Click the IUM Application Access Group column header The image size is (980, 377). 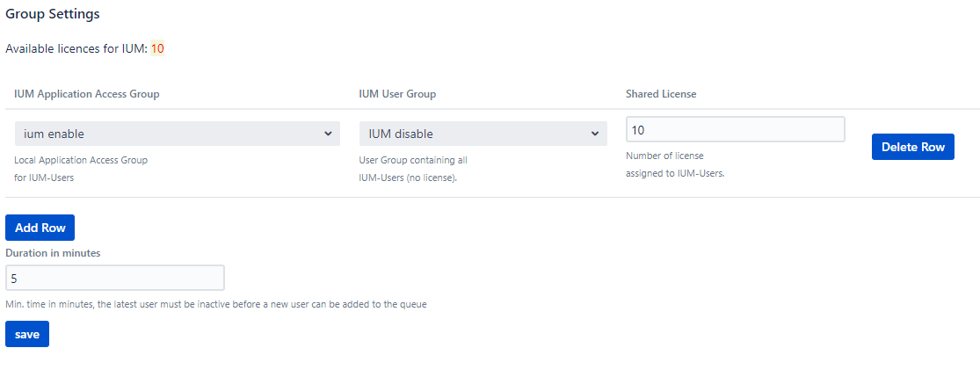pos(87,94)
